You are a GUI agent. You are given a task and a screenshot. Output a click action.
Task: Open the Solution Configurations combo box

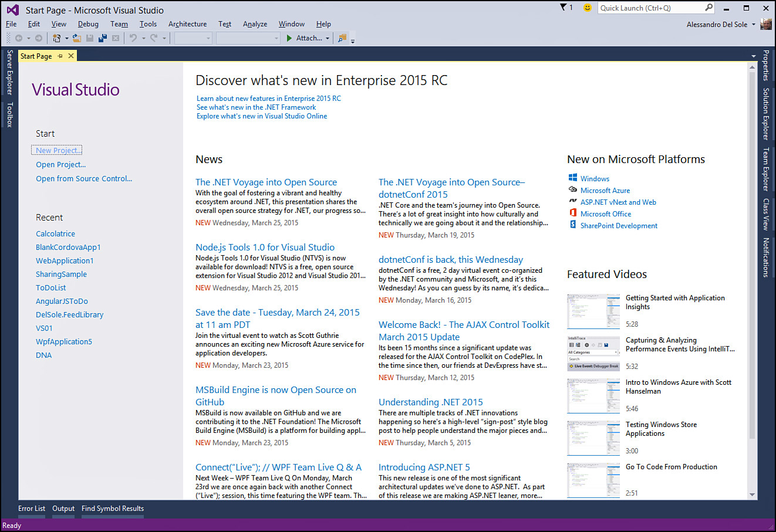point(193,38)
